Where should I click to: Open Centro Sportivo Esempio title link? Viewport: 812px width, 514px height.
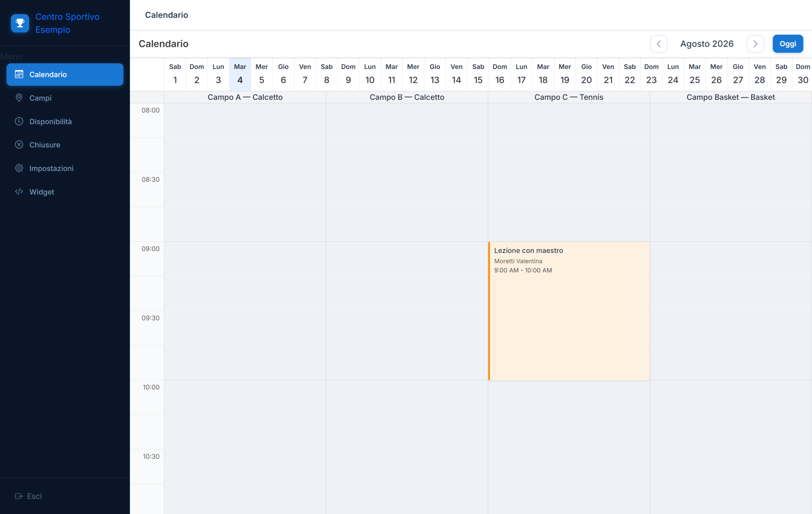click(x=67, y=23)
